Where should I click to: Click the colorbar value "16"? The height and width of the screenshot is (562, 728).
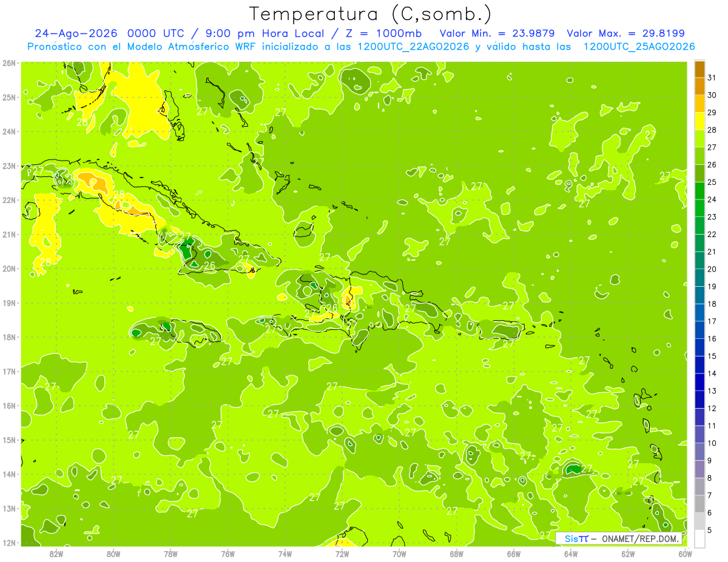click(x=712, y=339)
